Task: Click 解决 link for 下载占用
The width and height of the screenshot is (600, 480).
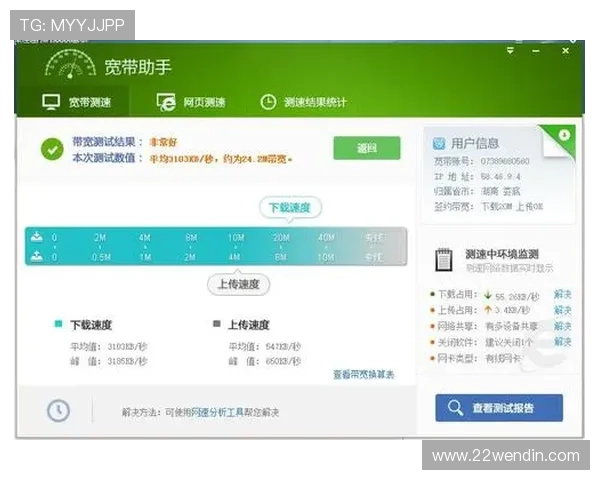Action: (x=562, y=294)
